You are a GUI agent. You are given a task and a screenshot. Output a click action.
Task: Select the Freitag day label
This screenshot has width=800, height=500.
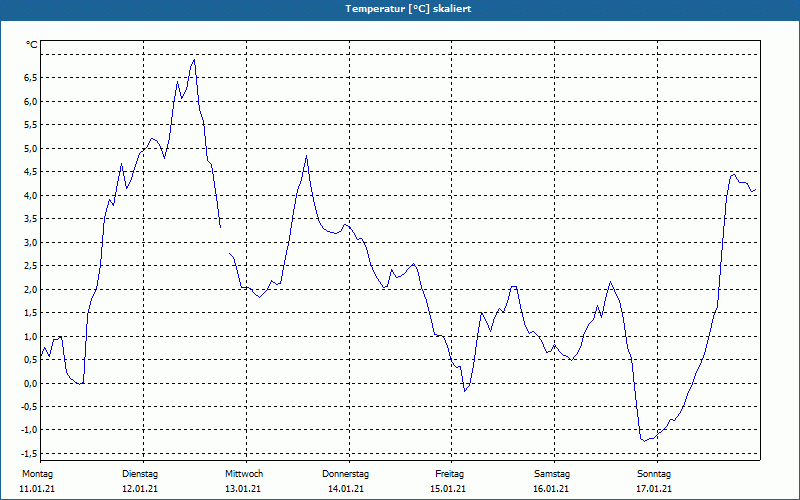(449, 474)
